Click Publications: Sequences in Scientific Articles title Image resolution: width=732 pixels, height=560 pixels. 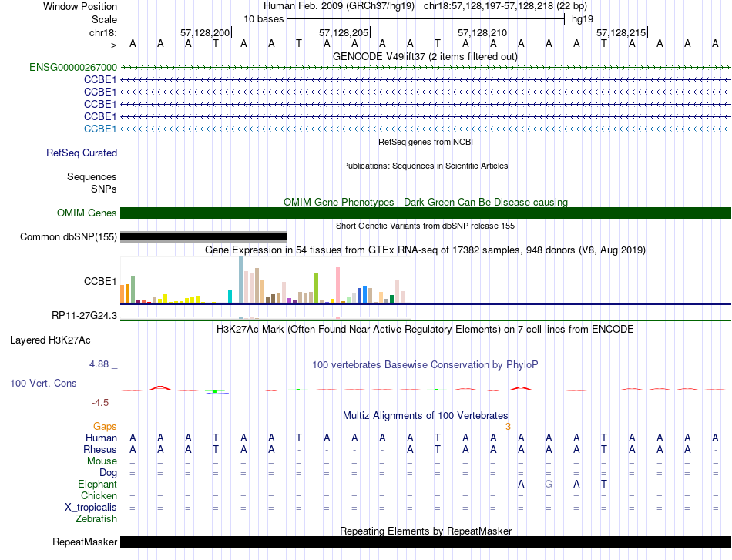click(x=425, y=166)
